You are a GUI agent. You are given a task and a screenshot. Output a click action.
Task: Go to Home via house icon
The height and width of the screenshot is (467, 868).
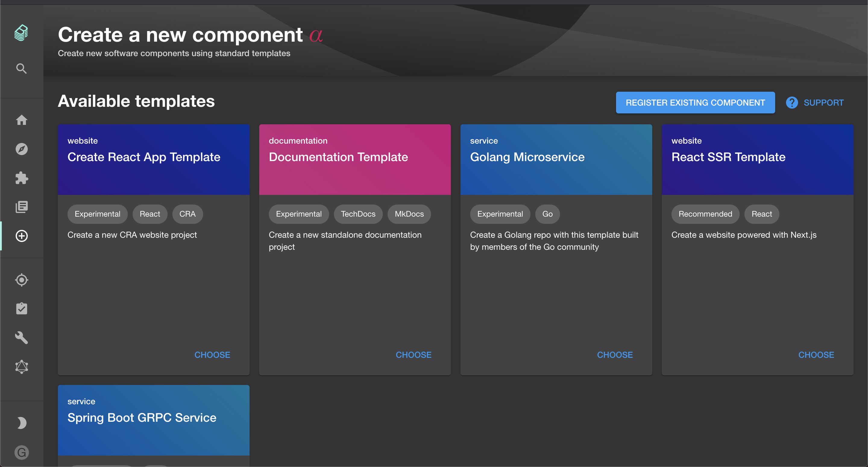pyautogui.click(x=22, y=120)
